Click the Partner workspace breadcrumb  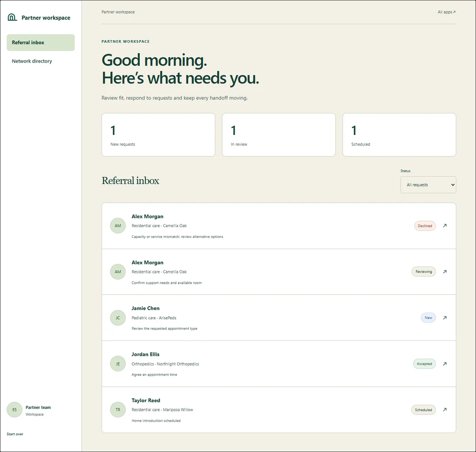(x=118, y=12)
